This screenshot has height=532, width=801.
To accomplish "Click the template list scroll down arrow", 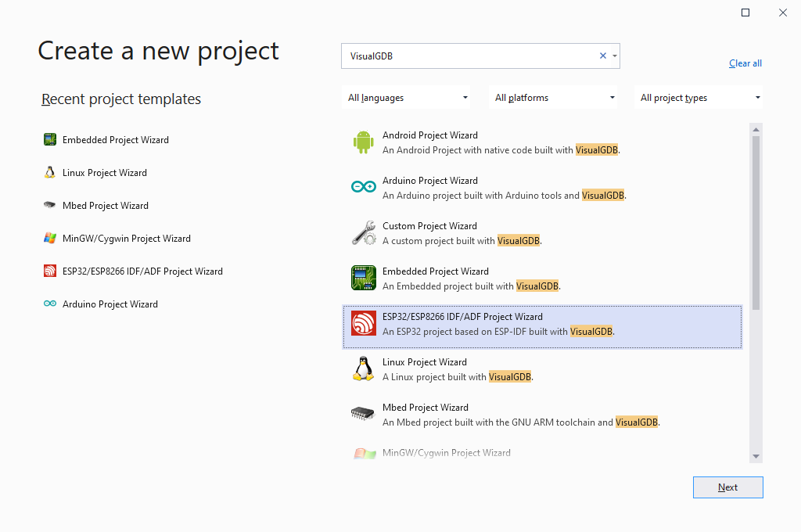I will (x=756, y=456).
